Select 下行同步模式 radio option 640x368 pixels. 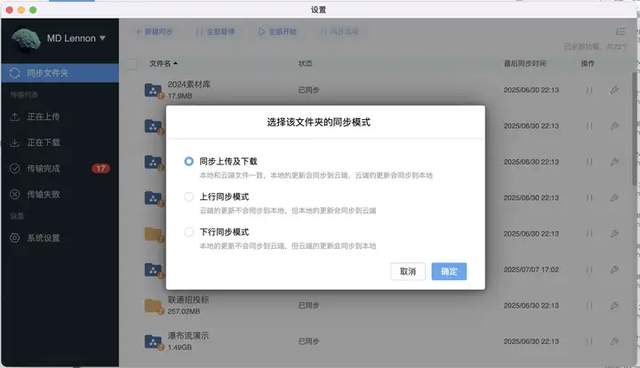click(x=189, y=232)
